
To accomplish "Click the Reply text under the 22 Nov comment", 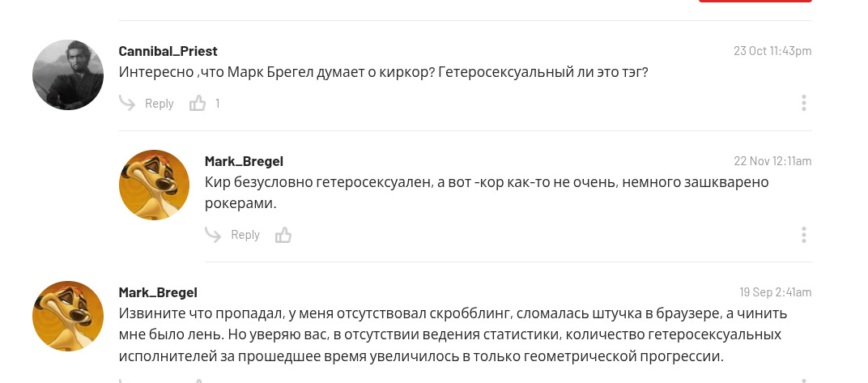I will click(245, 235).
